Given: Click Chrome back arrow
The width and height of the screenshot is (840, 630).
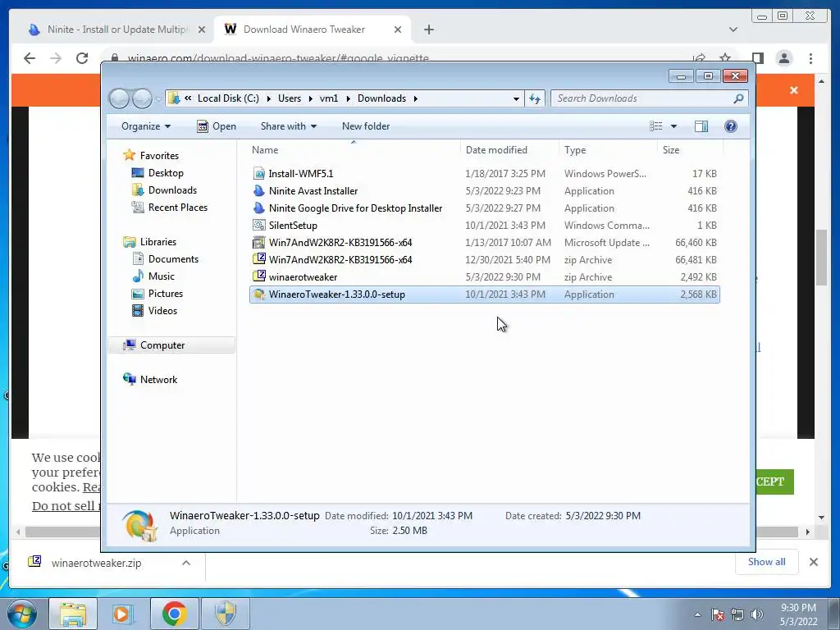Looking at the screenshot, I should (x=30, y=58).
